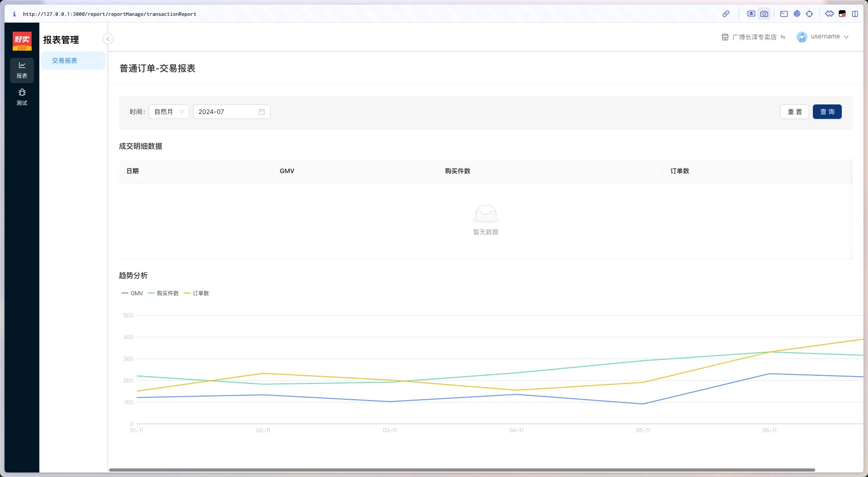Click the 查询 search button
The width and height of the screenshot is (868, 477).
[x=827, y=112]
